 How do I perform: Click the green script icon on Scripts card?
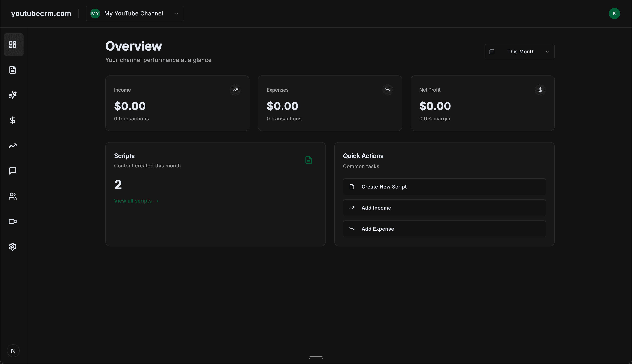tap(308, 160)
